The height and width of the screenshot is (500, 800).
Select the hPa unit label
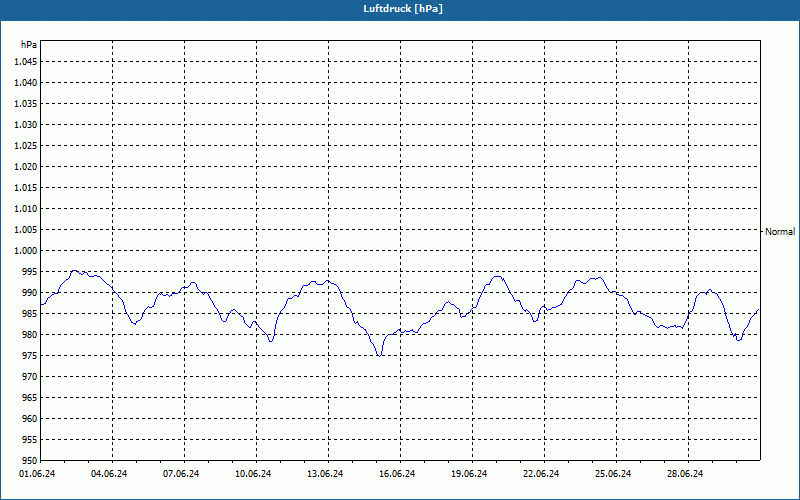29,45
